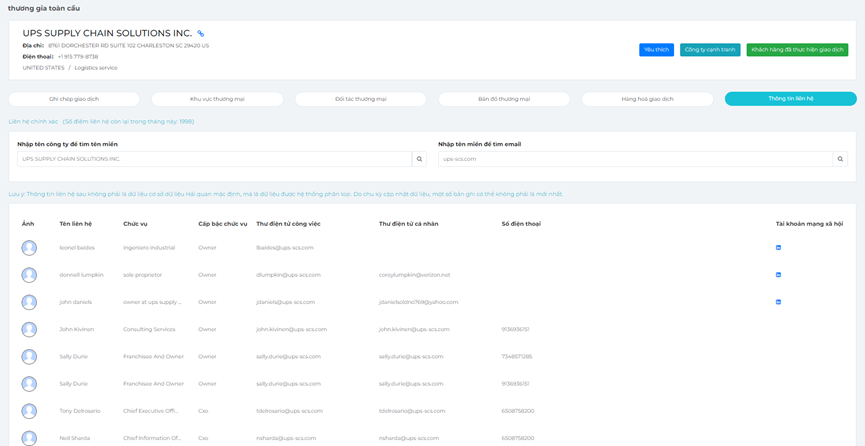865x446 pixels.
Task: Click Chức vụ column header
Action: (135, 224)
